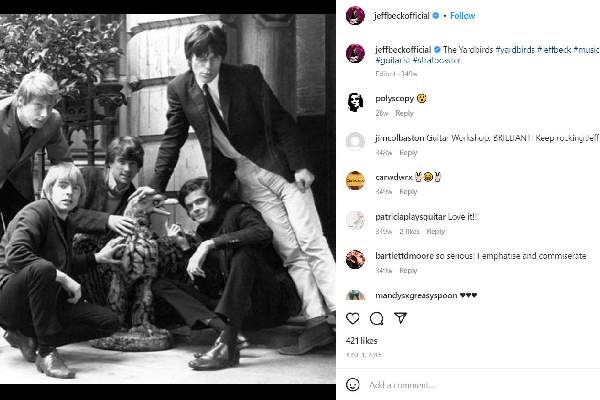This screenshot has width=600, height=400.
Task: Click jimcollaston's profile avatar
Action: (x=354, y=140)
